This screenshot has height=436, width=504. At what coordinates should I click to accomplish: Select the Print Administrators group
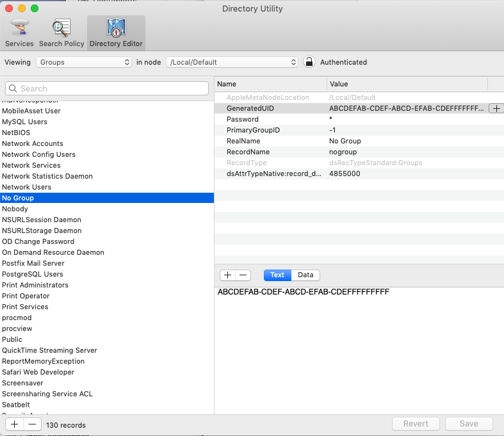click(x=107, y=286)
